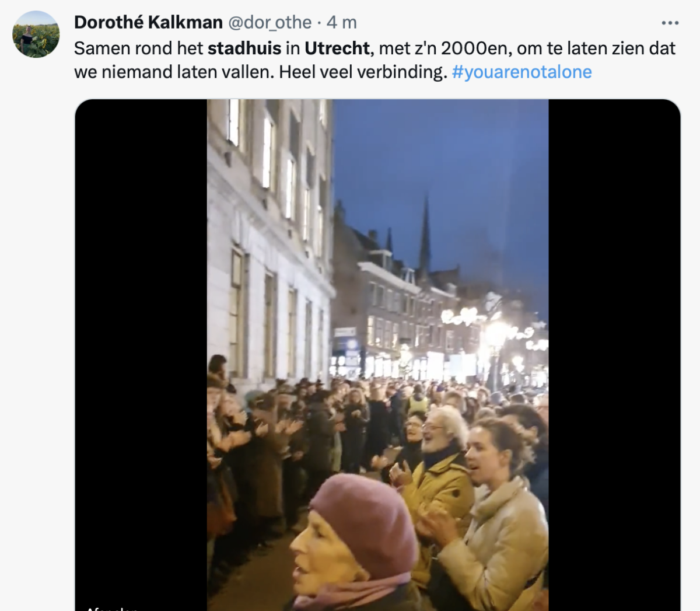The height and width of the screenshot is (611, 700).
Task: Click the bold word stadhuis in tweet
Action: 244,48
